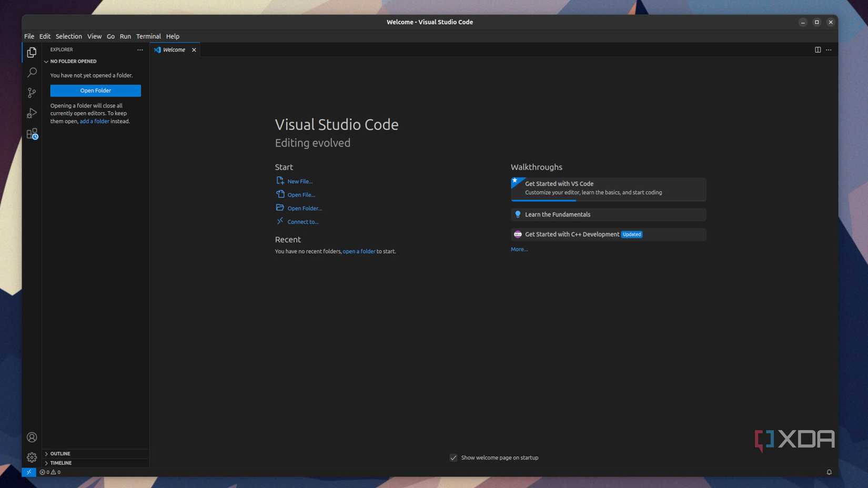Image resolution: width=868 pixels, height=488 pixels.
Task: Toggle Show welcome page on startup
Action: [x=453, y=457]
